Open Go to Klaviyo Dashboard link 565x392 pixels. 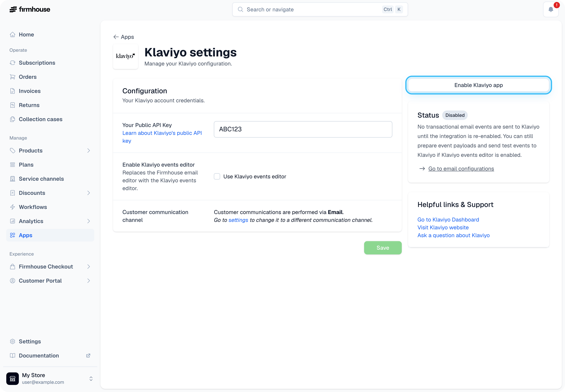[x=448, y=220]
